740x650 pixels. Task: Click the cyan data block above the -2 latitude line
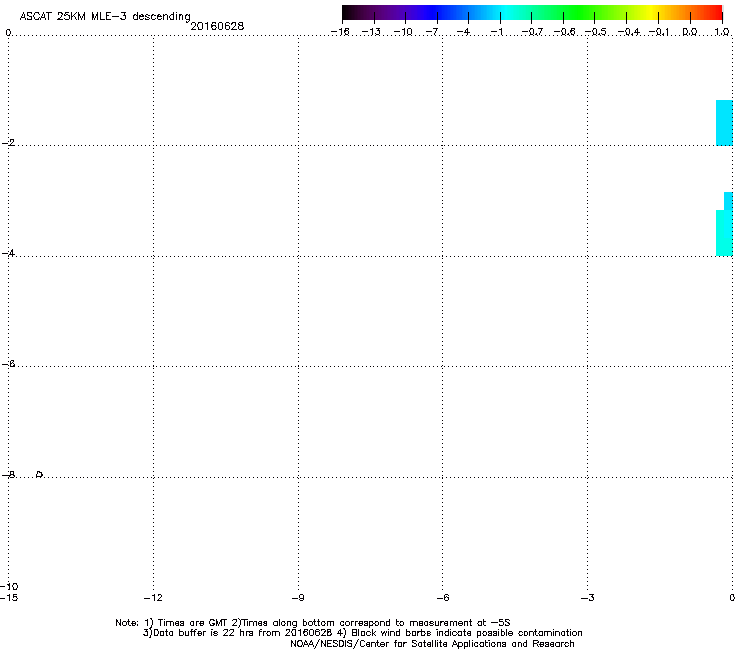point(724,123)
